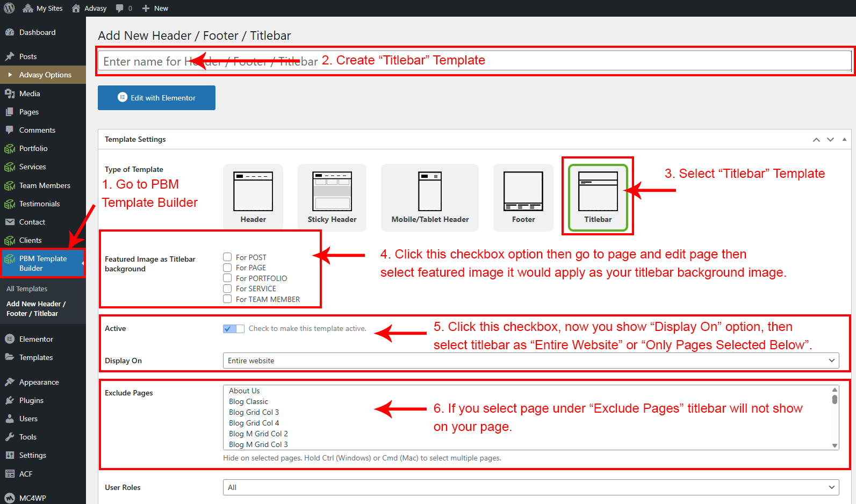
Task: Toggle the Active template switch
Action: [234, 328]
